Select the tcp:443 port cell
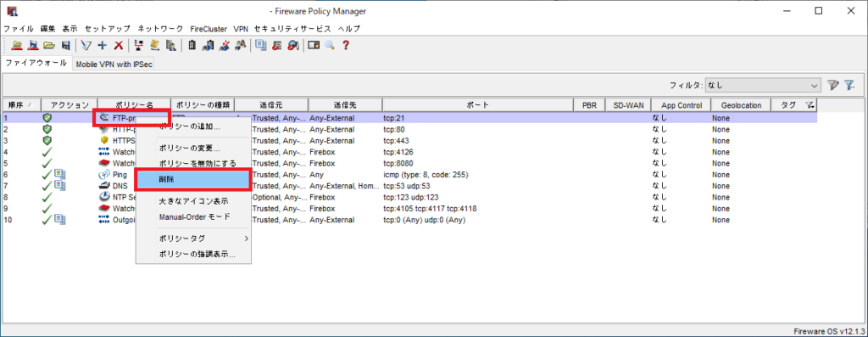This screenshot has width=868, height=337. coord(478,141)
